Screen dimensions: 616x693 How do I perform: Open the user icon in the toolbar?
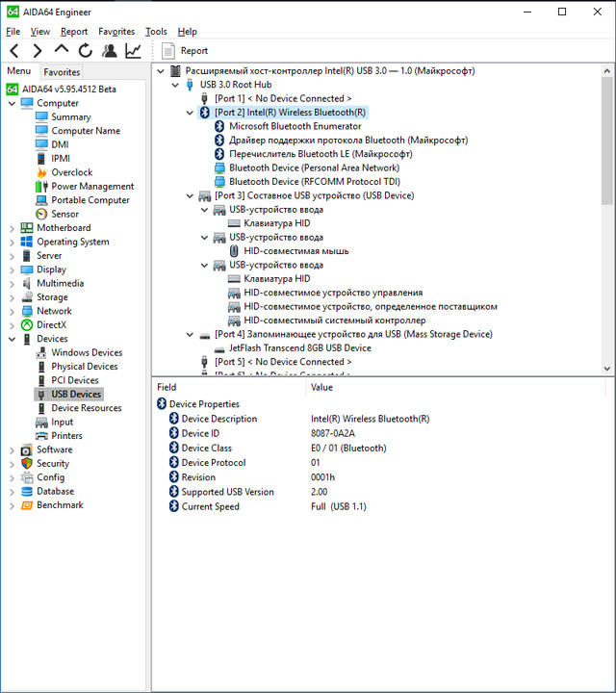pyautogui.click(x=109, y=51)
